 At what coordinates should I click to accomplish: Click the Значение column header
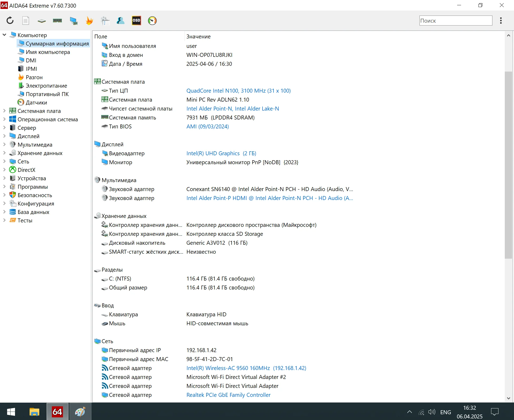pos(198,36)
